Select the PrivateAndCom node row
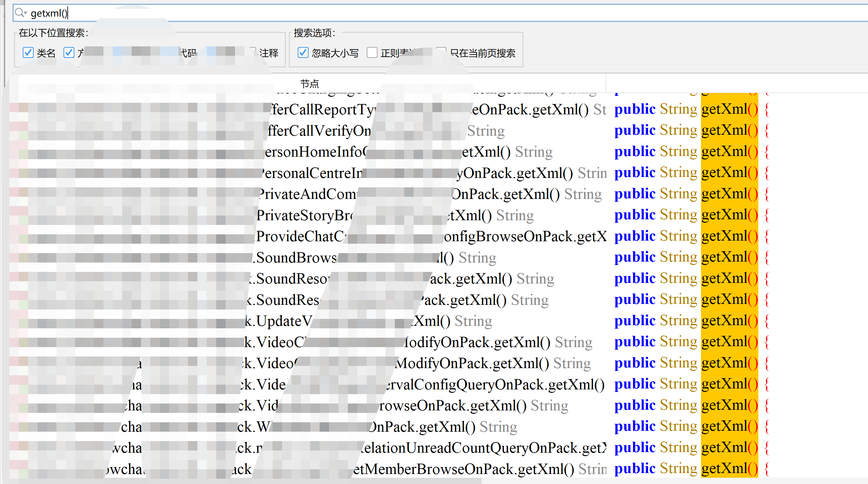Viewport: 868px width, 484px height. click(x=308, y=194)
